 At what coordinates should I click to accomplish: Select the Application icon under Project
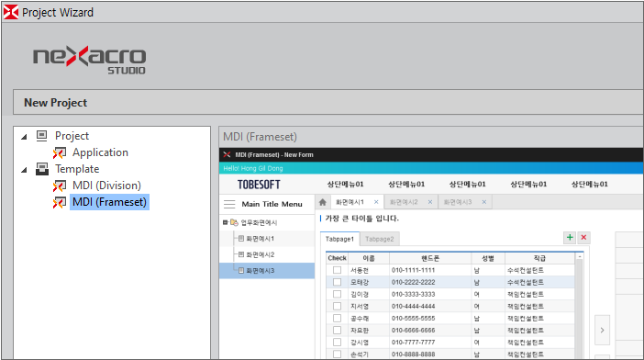tap(60, 152)
